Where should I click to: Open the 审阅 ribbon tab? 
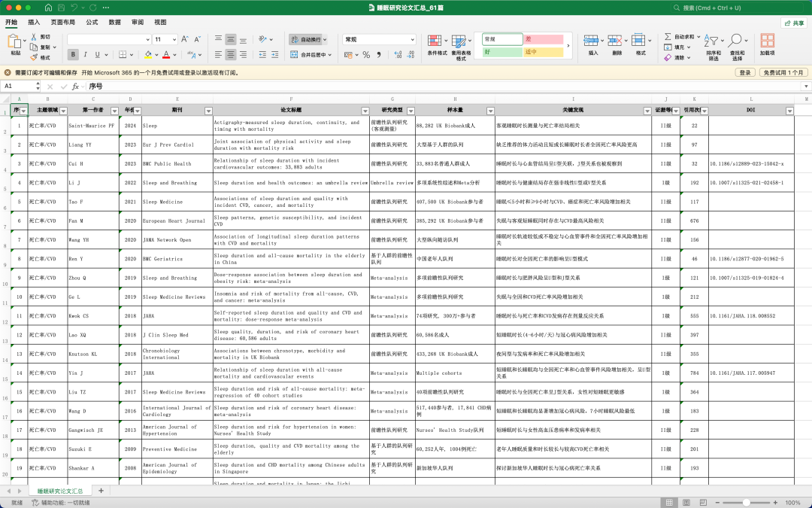coord(138,23)
